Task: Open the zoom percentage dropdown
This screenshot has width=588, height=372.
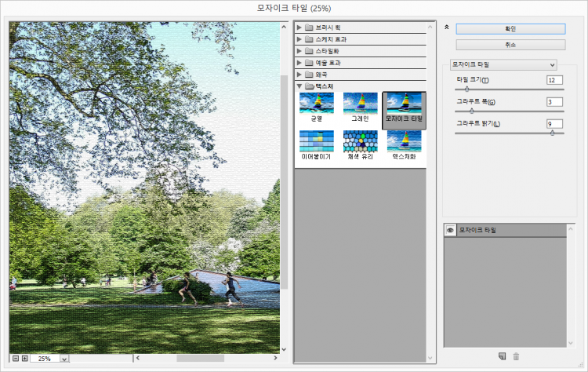Action: tap(64, 359)
